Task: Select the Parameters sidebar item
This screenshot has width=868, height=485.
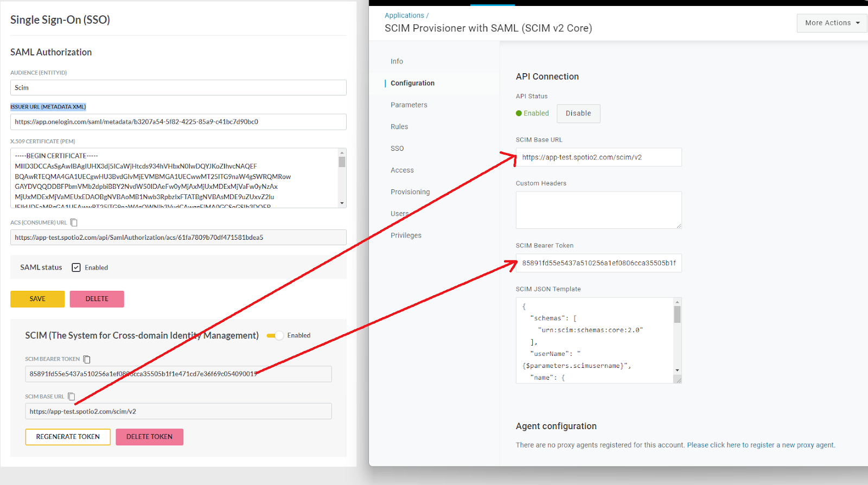Action: (409, 105)
